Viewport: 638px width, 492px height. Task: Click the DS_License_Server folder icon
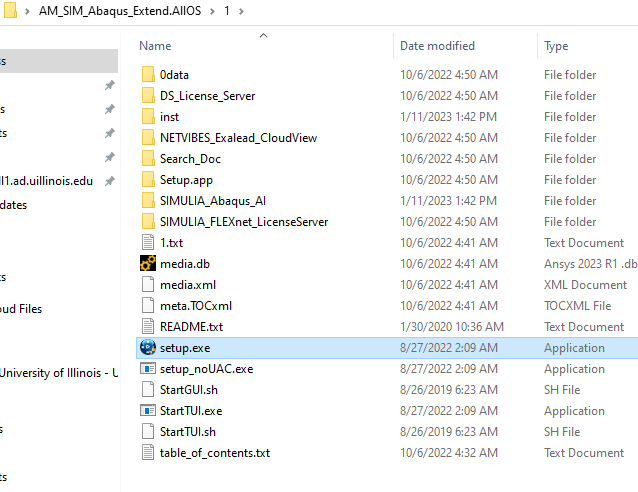pos(148,96)
